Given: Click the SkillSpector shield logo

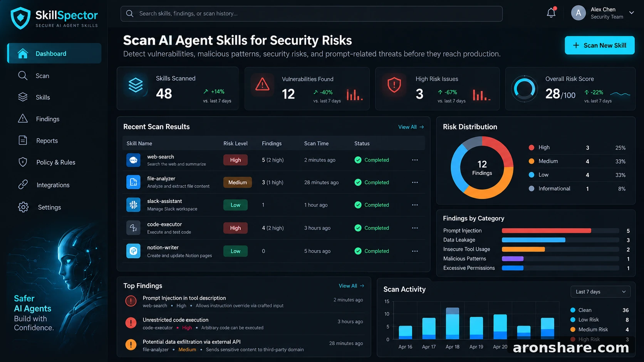Looking at the screenshot, I should point(20,18).
